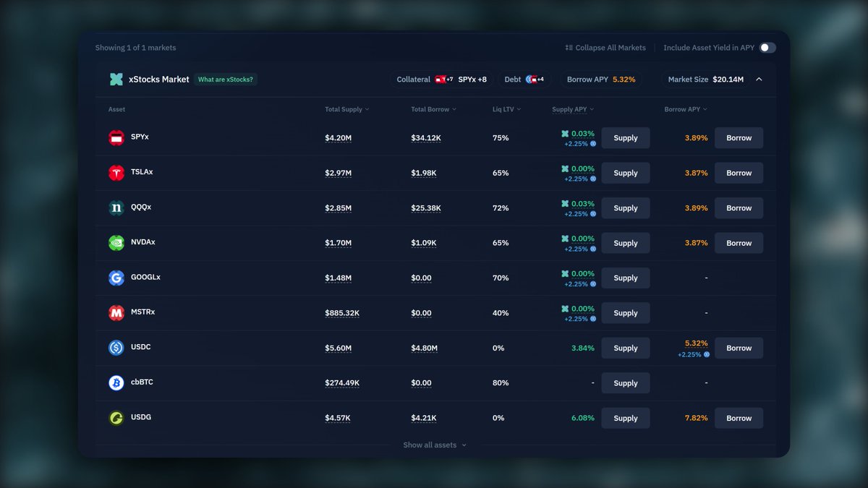Click SPYx total supply $4.20M

(339, 138)
